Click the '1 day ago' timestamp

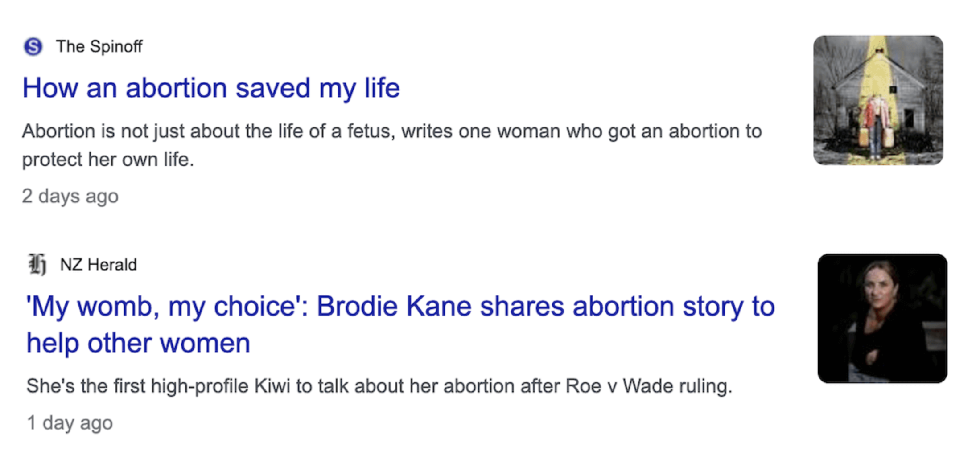(70, 423)
